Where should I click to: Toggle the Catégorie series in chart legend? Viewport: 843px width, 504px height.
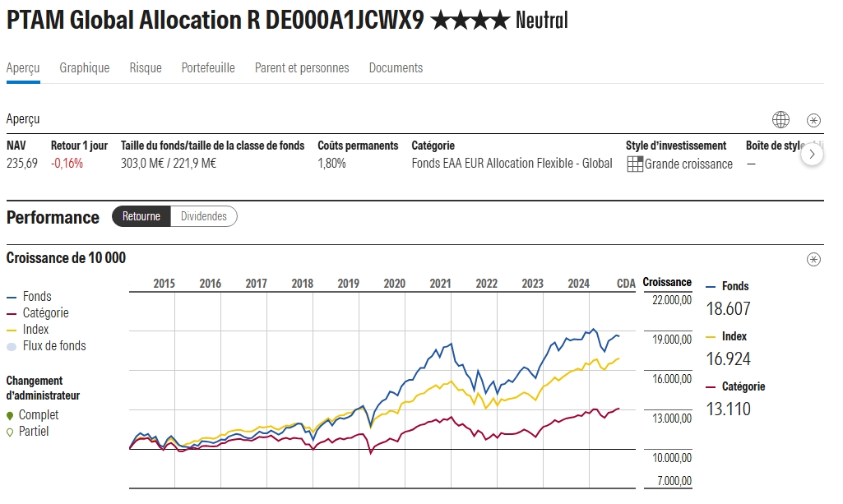[38, 312]
